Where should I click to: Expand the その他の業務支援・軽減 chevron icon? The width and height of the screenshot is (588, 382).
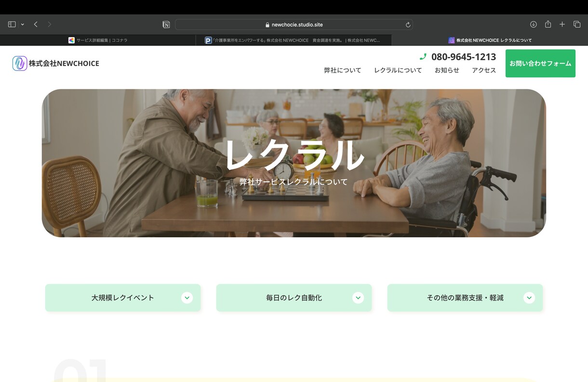[x=529, y=298]
